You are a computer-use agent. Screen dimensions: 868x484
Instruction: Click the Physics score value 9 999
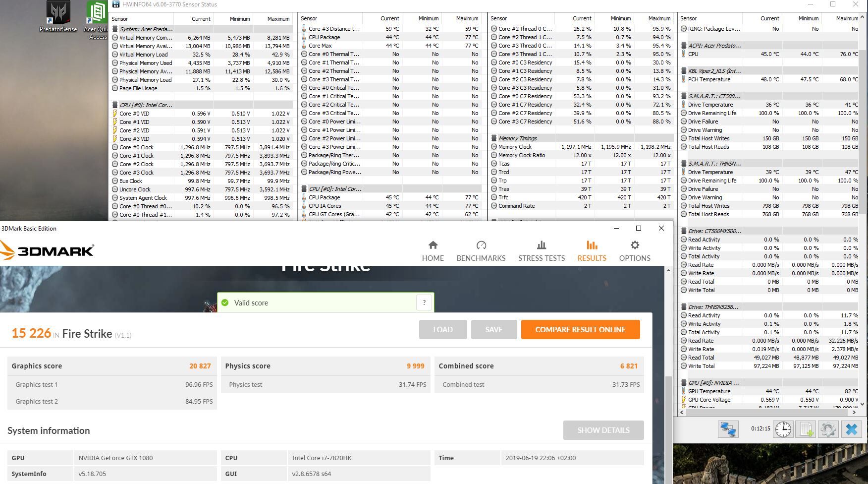(416, 366)
